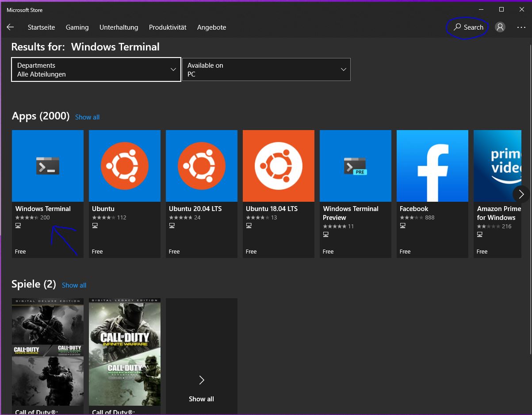This screenshot has width=532, height=415.
Task: Click the Ubuntu 18.04 LTS title text
Action: [272, 208]
